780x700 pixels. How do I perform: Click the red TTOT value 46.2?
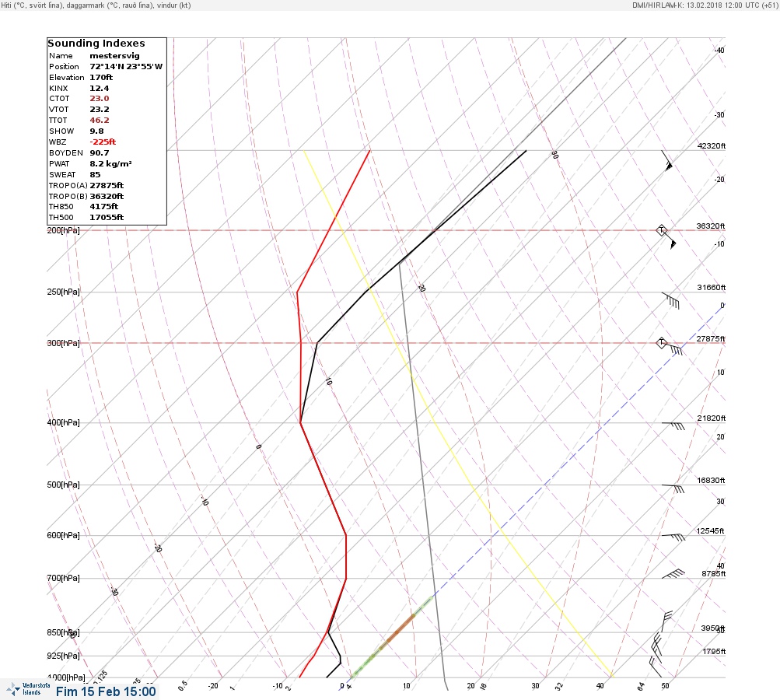[x=99, y=121]
